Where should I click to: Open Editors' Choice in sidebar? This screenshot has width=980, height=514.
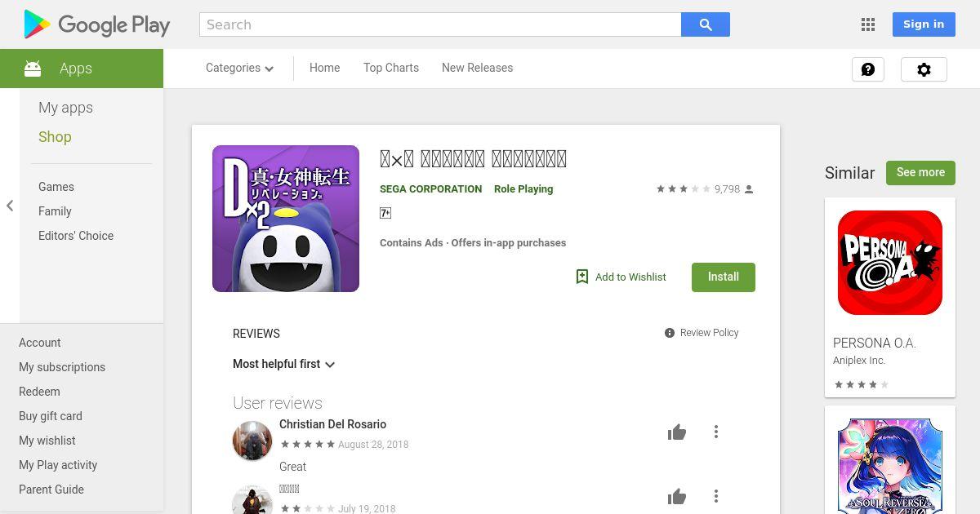[76, 236]
